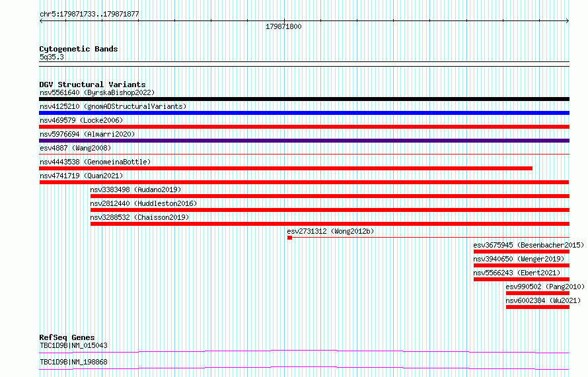Open the TBC1D9B|NM_198868 gene label
The image size is (588, 377).
pyautogui.click(x=73, y=362)
